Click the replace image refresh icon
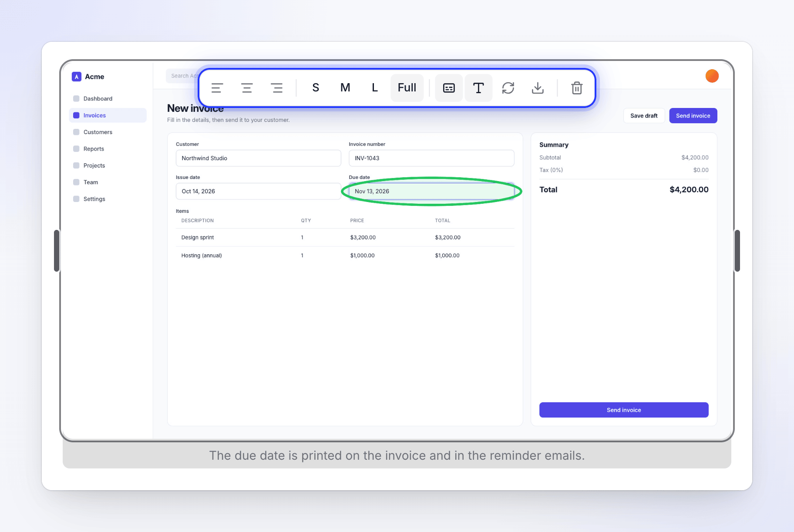Image resolution: width=794 pixels, height=532 pixels. pos(508,88)
